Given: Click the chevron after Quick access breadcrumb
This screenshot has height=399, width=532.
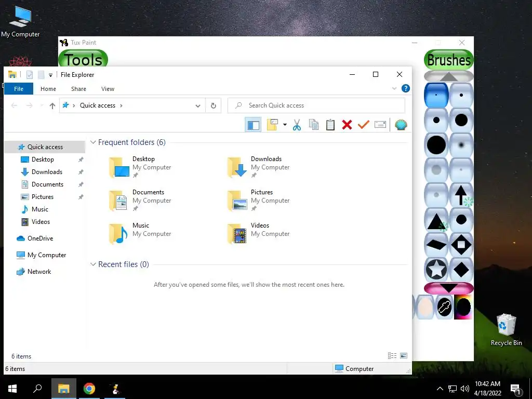Looking at the screenshot, I should (x=121, y=105).
